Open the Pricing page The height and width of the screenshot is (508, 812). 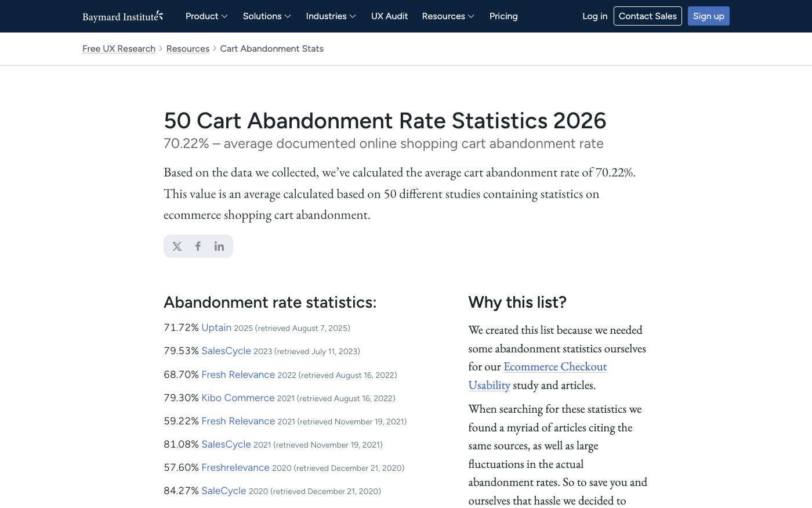[x=503, y=16]
